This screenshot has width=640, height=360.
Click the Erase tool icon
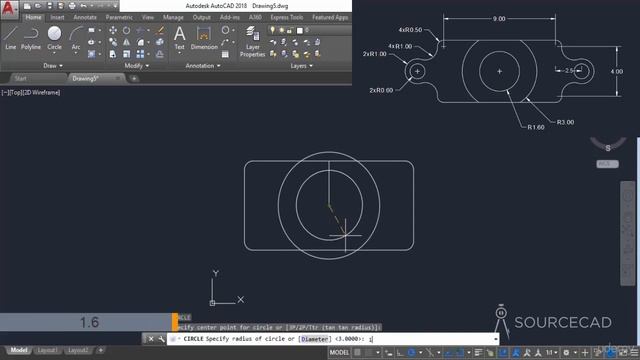tap(160, 30)
